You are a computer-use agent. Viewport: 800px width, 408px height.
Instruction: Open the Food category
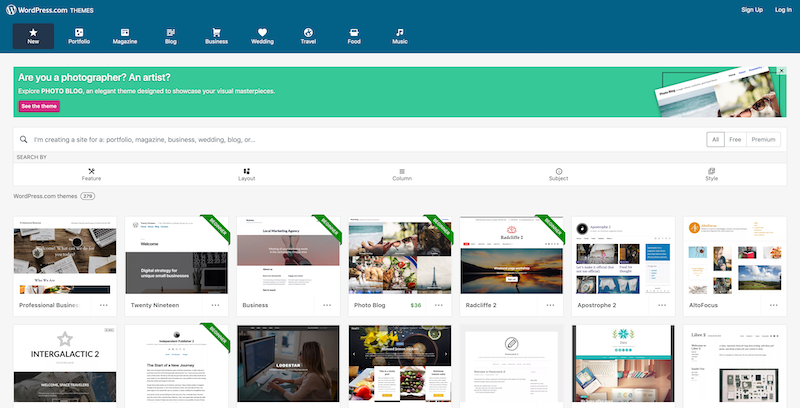point(354,36)
